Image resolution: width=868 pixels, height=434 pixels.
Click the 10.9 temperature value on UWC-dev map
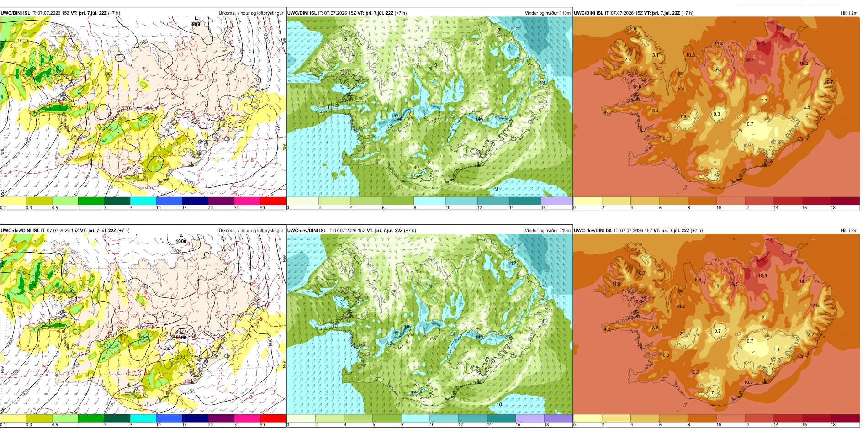pyautogui.click(x=748, y=382)
